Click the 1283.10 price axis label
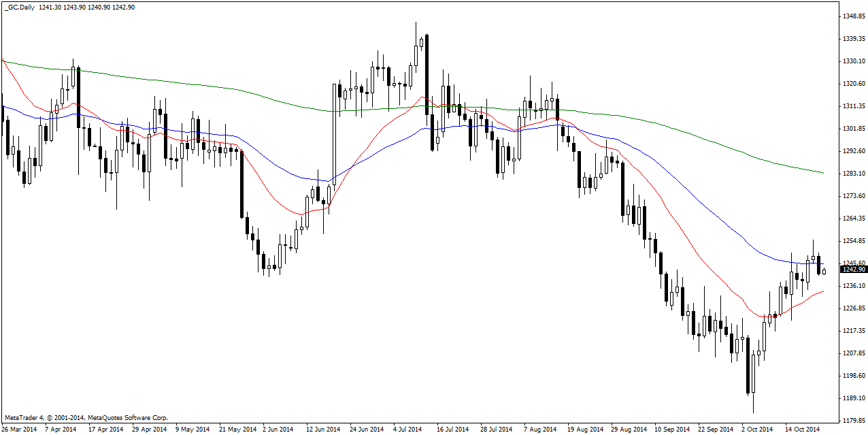Image resolution: width=868 pixels, height=435 pixels. point(853,174)
